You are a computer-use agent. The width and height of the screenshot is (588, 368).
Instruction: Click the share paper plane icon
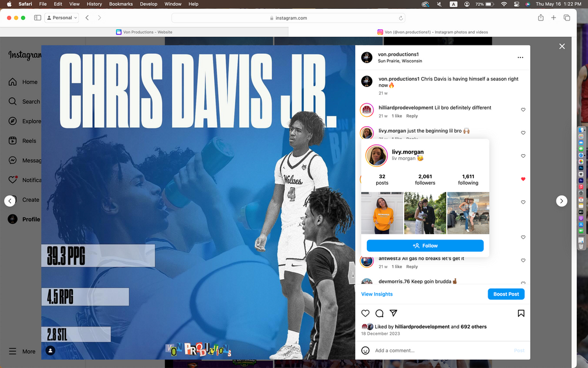[x=393, y=313]
